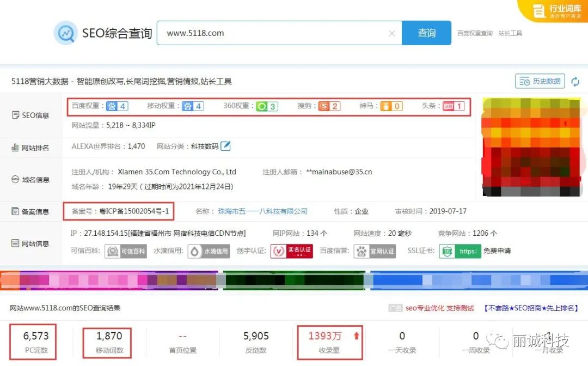Screen dimensions: 588x366
Task: Refresh data with the circular arrow icon
Action: tap(575, 81)
